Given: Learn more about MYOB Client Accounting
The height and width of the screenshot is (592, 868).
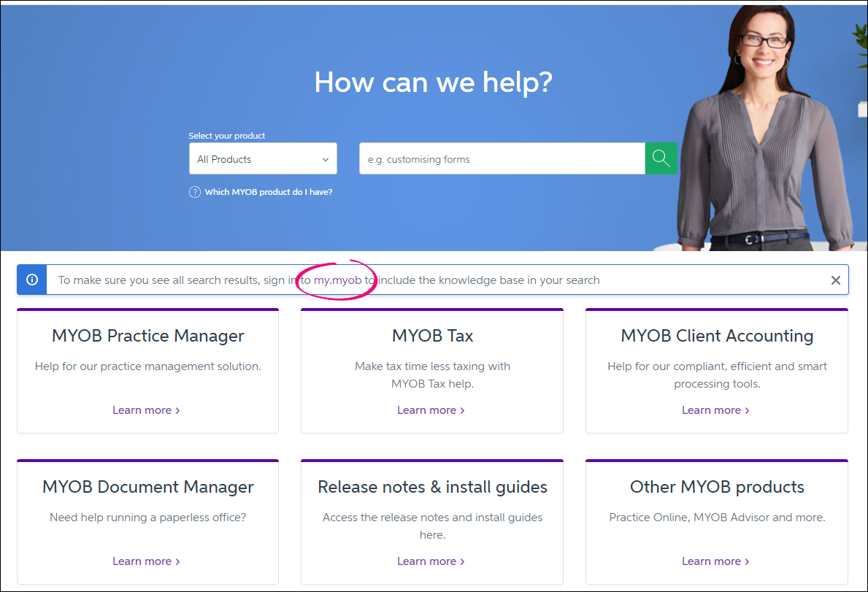Looking at the screenshot, I should (x=715, y=410).
